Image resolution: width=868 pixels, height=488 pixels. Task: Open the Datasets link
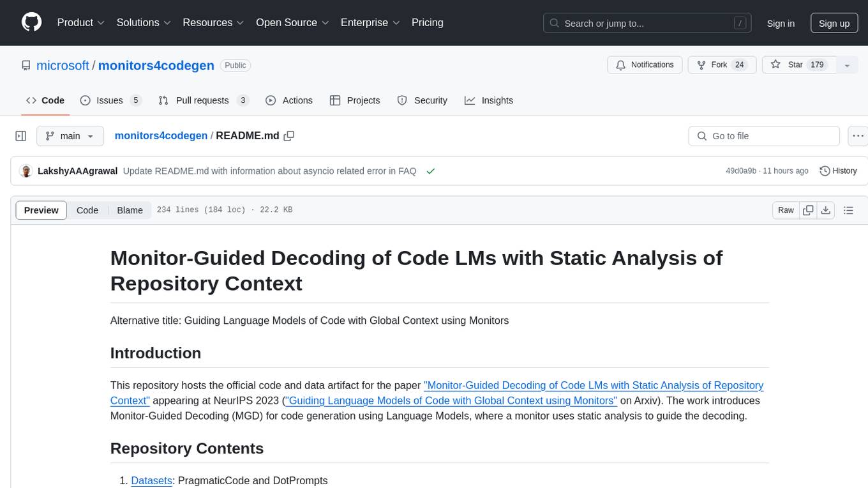(x=151, y=480)
